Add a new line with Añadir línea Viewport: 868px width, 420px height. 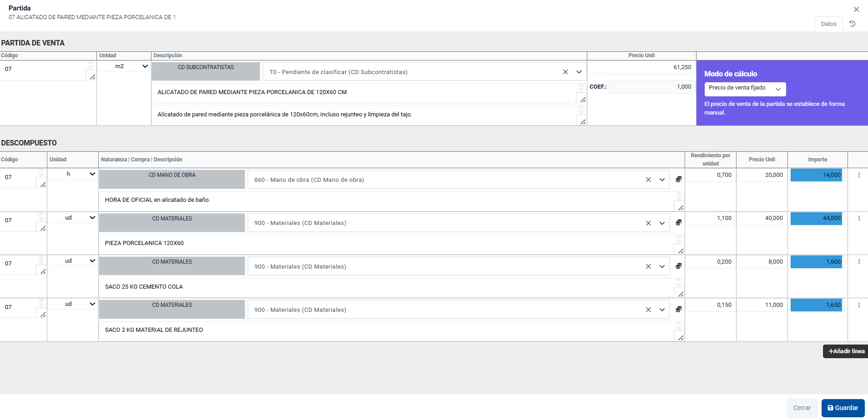(846, 351)
